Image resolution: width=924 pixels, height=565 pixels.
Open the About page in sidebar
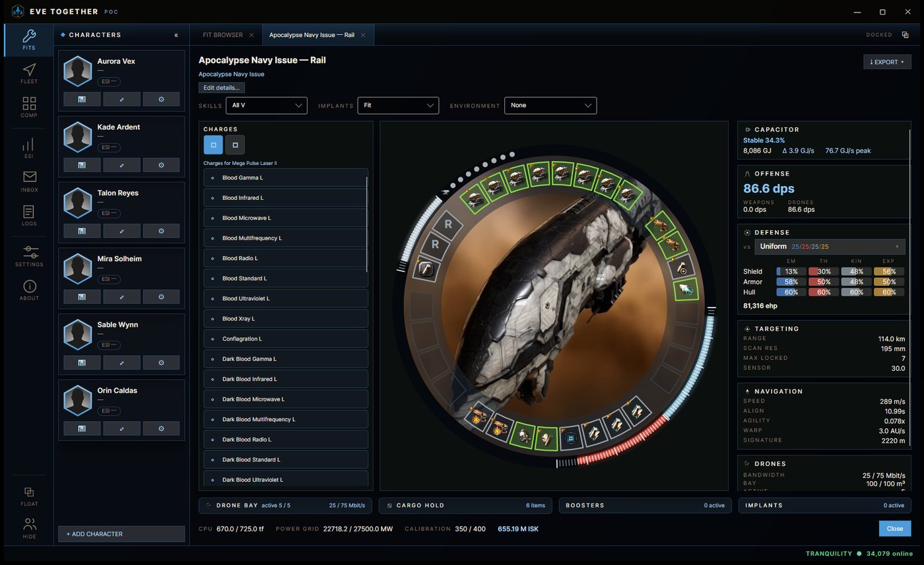[x=29, y=290]
